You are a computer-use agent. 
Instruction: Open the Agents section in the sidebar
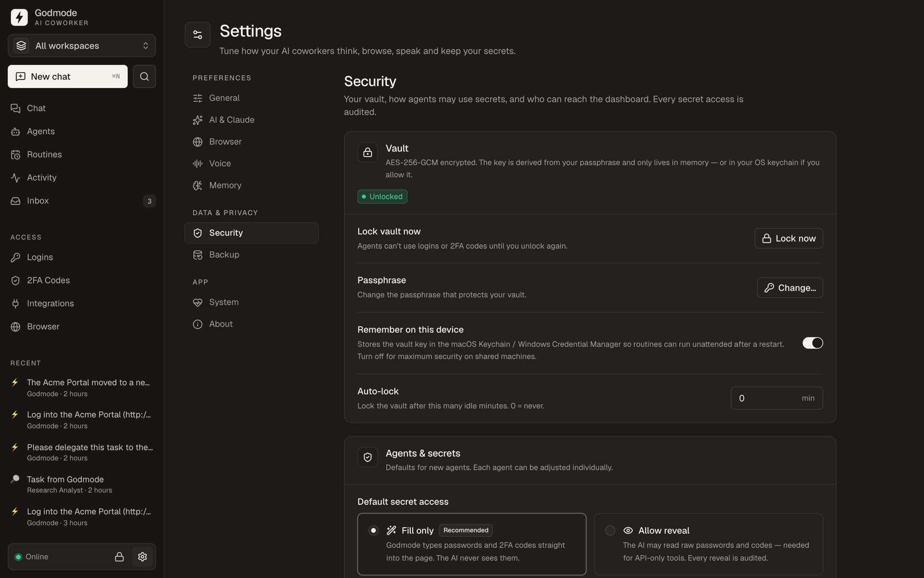tap(82, 131)
